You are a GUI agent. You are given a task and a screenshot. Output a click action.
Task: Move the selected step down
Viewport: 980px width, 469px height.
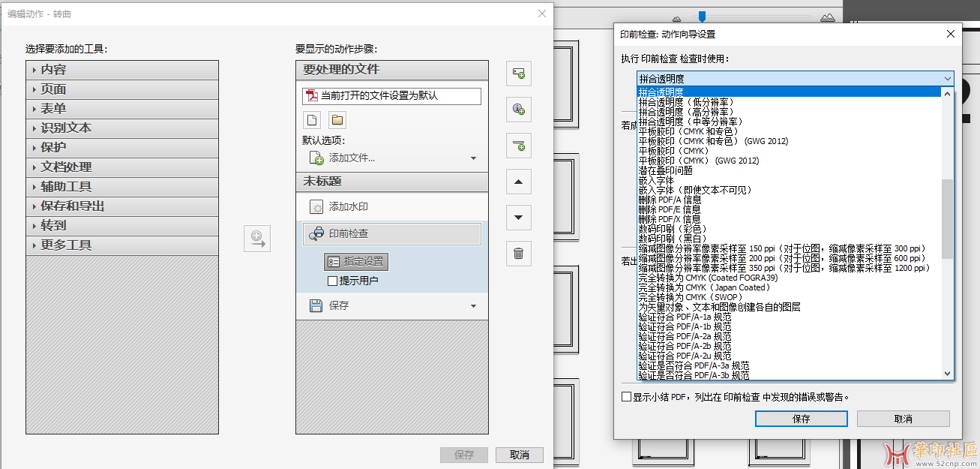tap(518, 218)
